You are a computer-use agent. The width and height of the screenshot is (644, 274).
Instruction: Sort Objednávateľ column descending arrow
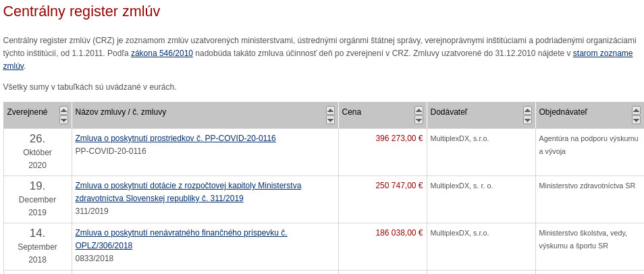point(636,120)
